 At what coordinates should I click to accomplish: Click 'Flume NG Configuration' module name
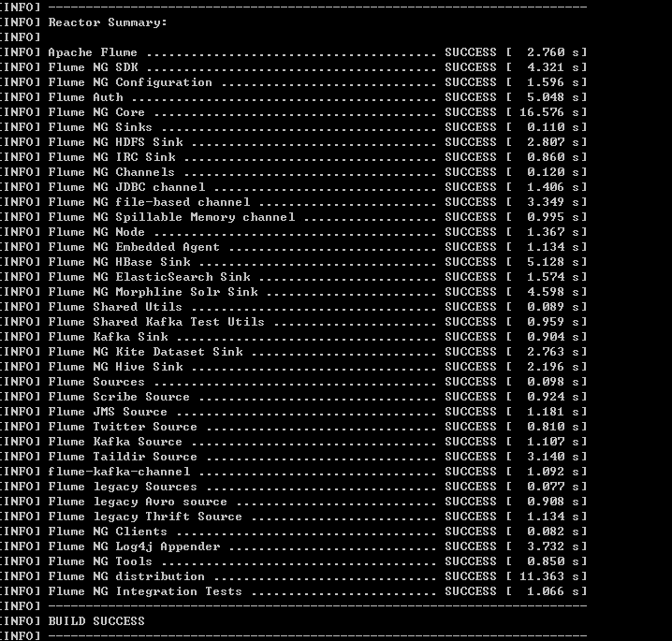coord(130,82)
